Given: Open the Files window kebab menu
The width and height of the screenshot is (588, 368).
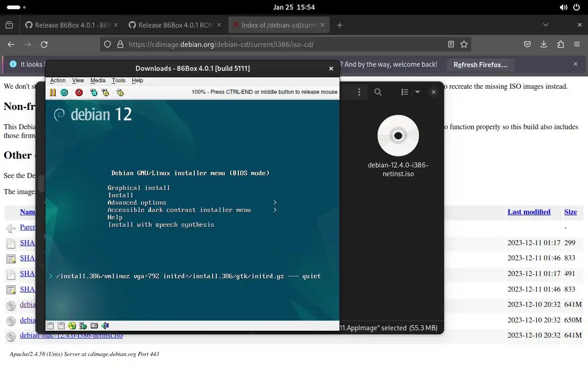Looking at the screenshot, I should [359, 92].
